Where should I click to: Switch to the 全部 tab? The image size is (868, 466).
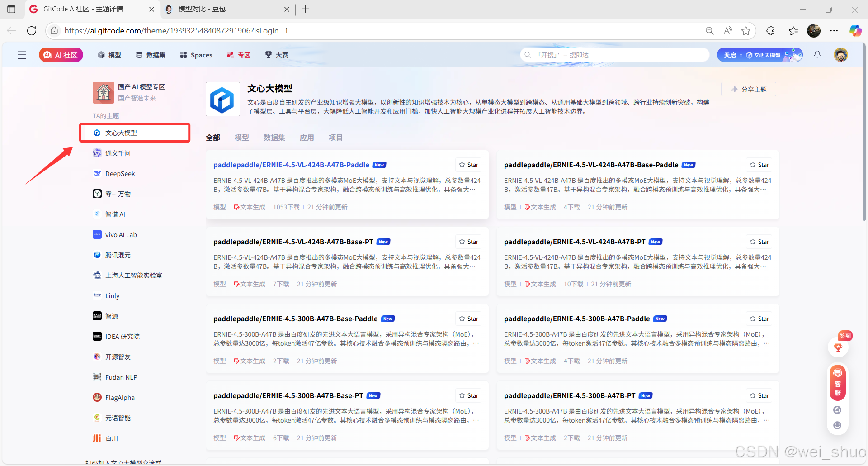click(x=213, y=138)
